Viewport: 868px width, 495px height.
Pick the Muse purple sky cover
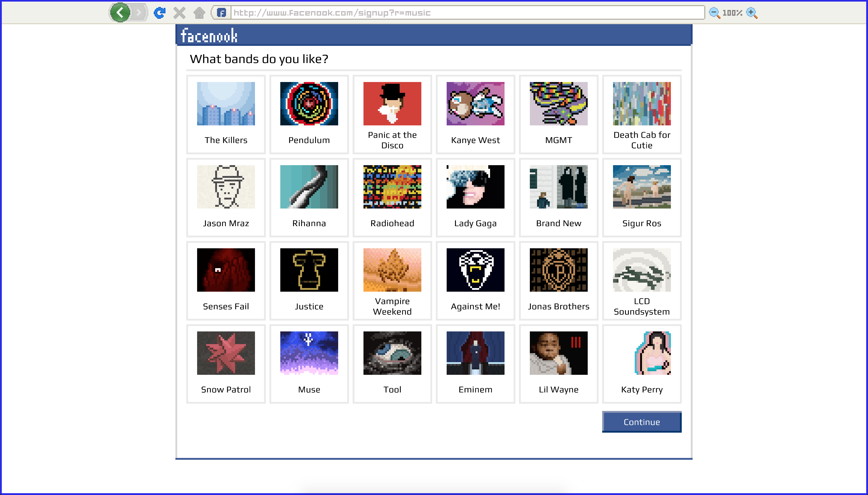309,353
